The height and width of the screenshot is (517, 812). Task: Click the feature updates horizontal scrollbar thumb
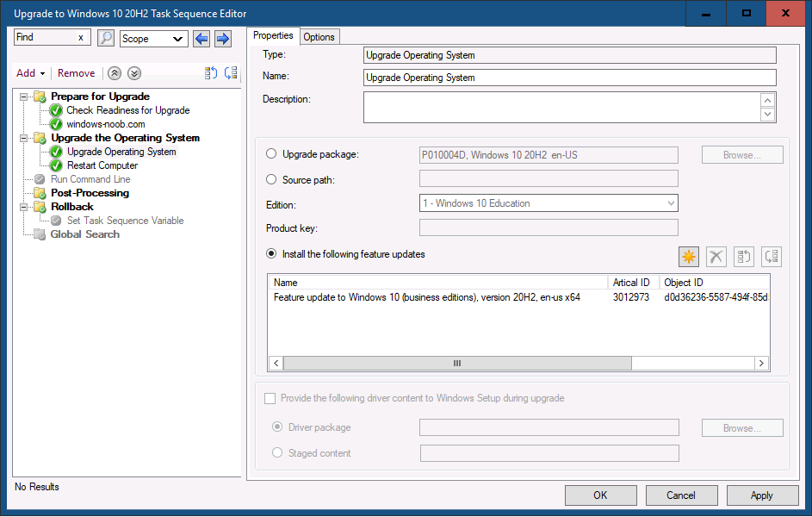tap(457, 363)
